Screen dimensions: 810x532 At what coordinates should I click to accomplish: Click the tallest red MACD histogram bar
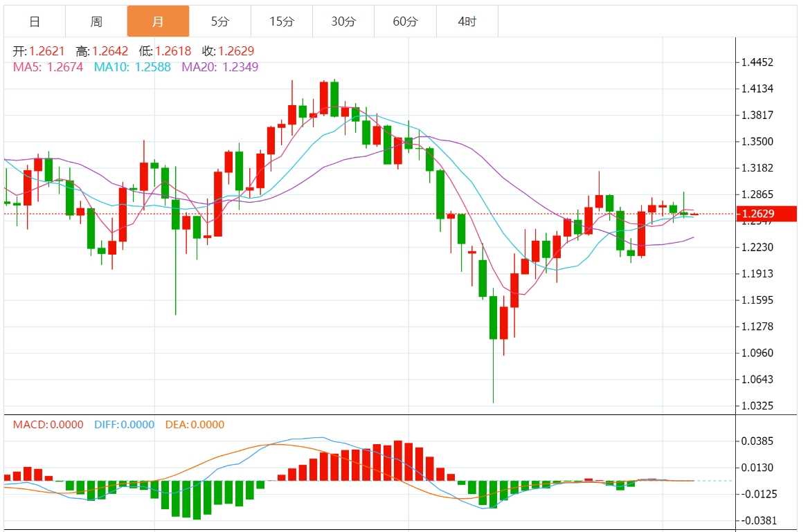(398, 460)
